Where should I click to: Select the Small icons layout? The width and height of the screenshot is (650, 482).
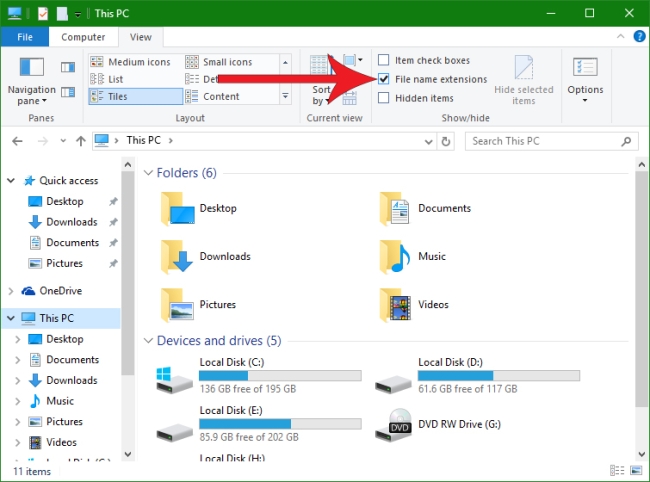(x=218, y=62)
